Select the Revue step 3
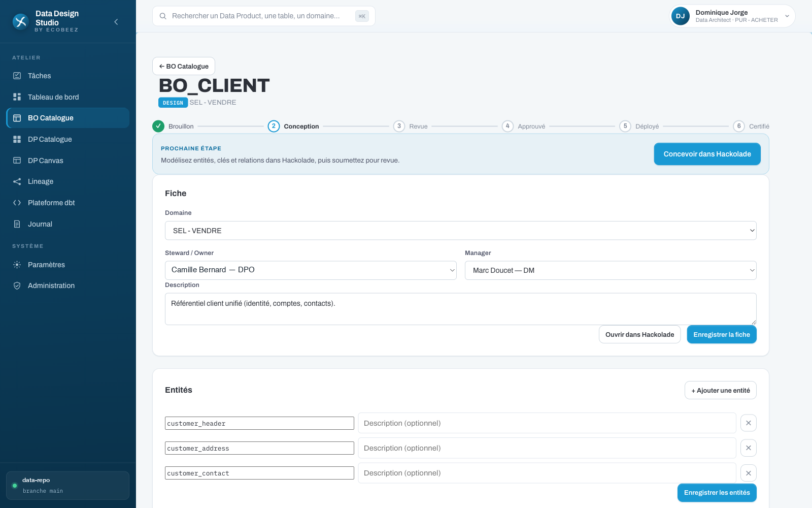812x508 pixels. [411, 126]
